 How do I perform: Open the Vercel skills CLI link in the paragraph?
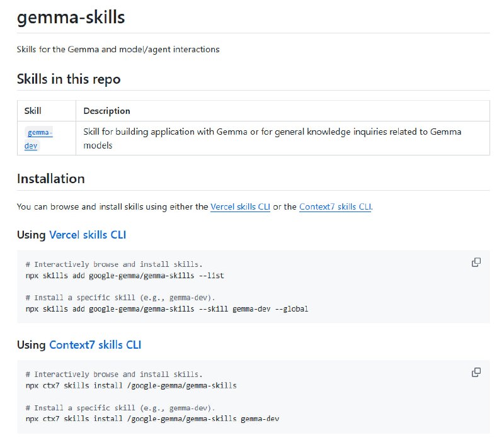(240, 207)
